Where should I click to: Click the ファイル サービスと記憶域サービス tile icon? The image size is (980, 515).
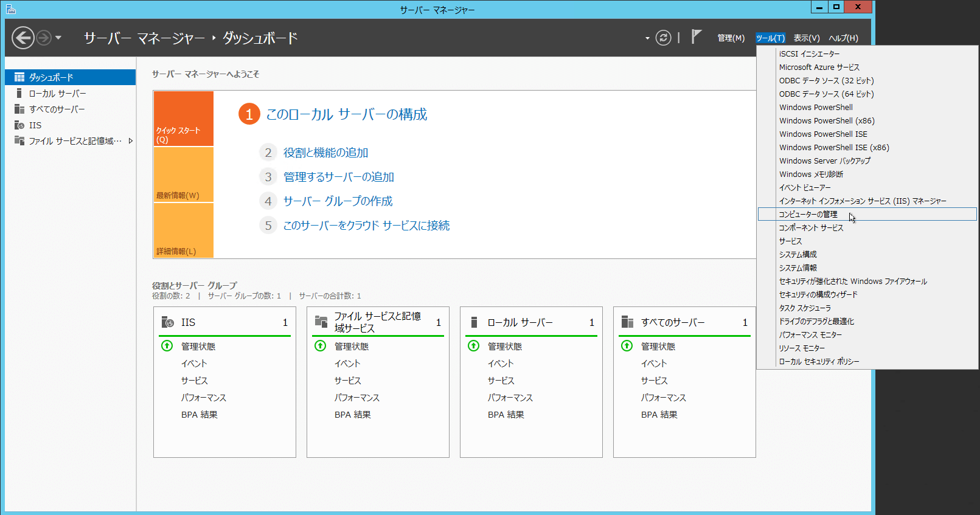pyautogui.click(x=321, y=322)
